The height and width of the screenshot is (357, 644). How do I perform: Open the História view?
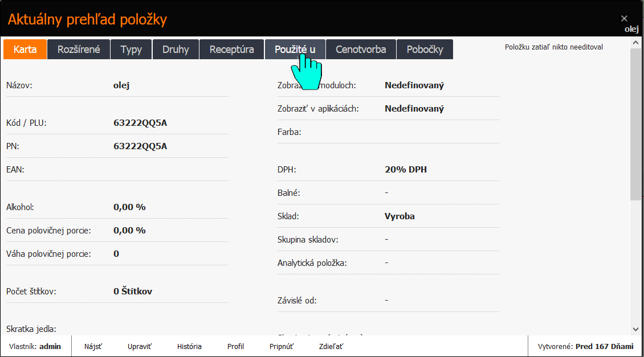click(189, 346)
